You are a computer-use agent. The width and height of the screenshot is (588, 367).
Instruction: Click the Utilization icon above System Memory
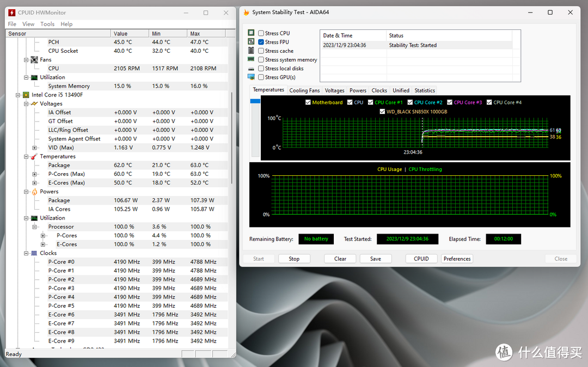[34, 77]
